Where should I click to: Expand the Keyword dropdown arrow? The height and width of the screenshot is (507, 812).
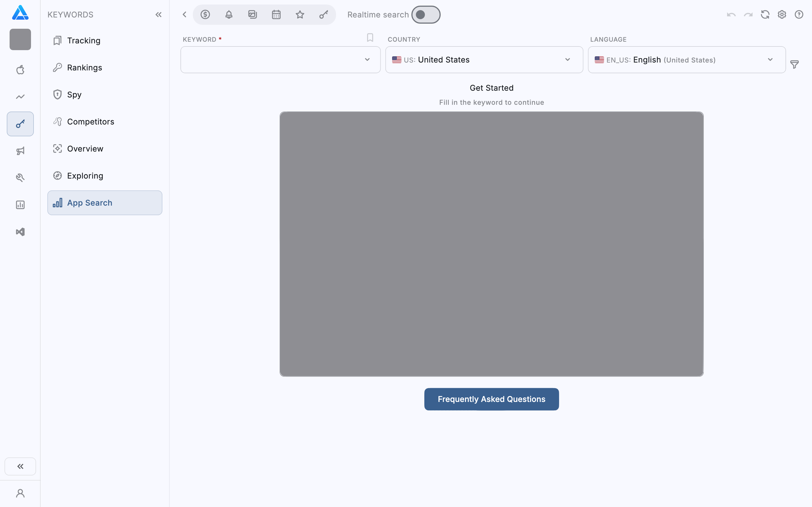[x=367, y=60]
